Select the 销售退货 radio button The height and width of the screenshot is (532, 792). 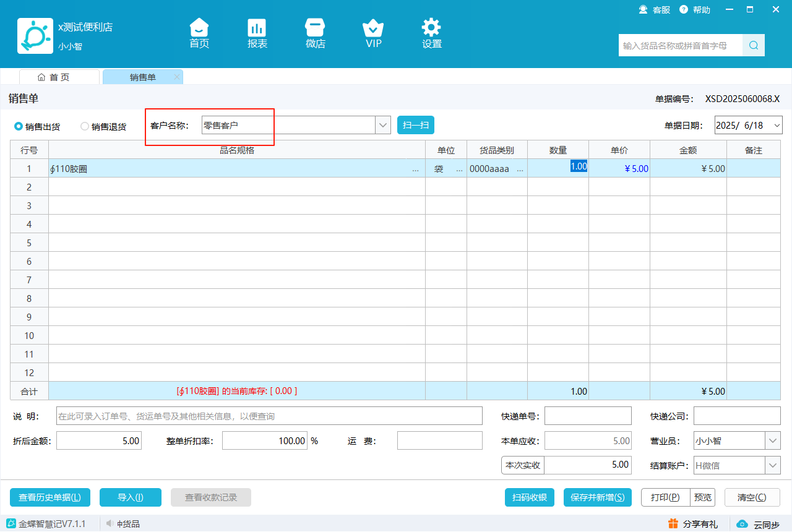point(85,126)
